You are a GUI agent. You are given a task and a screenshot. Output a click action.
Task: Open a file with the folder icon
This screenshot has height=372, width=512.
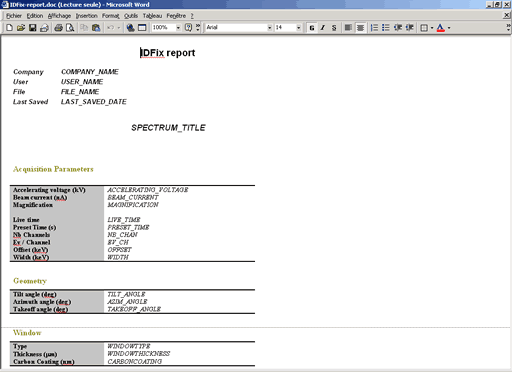click(x=21, y=28)
